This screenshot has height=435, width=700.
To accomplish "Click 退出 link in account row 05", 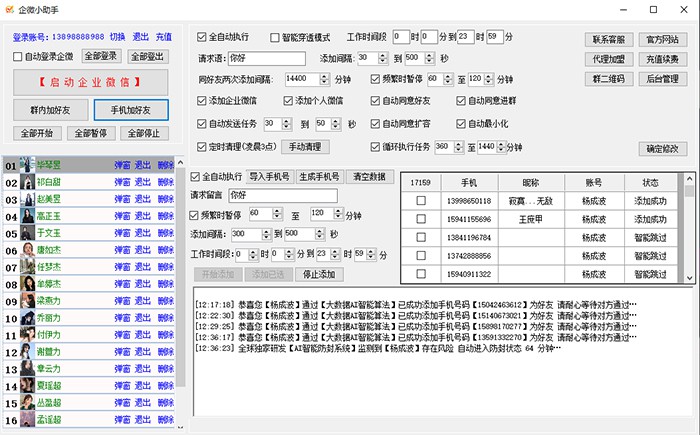I will pyautogui.click(x=143, y=233).
